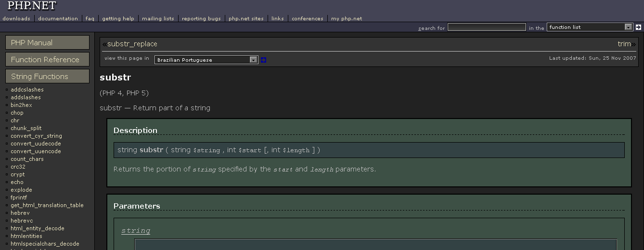Click the search for input field
The width and height of the screenshot is (644, 250).
(x=487, y=27)
